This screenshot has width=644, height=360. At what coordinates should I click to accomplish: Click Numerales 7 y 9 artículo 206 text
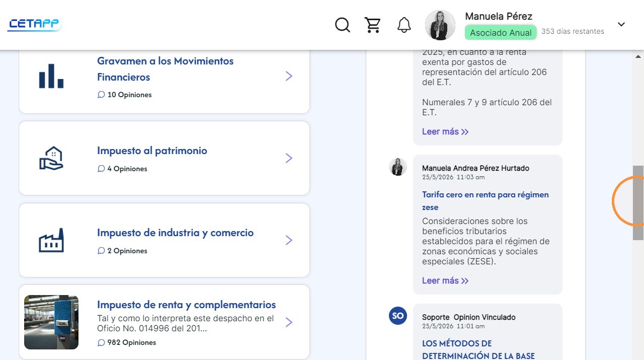(x=487, y=107)
